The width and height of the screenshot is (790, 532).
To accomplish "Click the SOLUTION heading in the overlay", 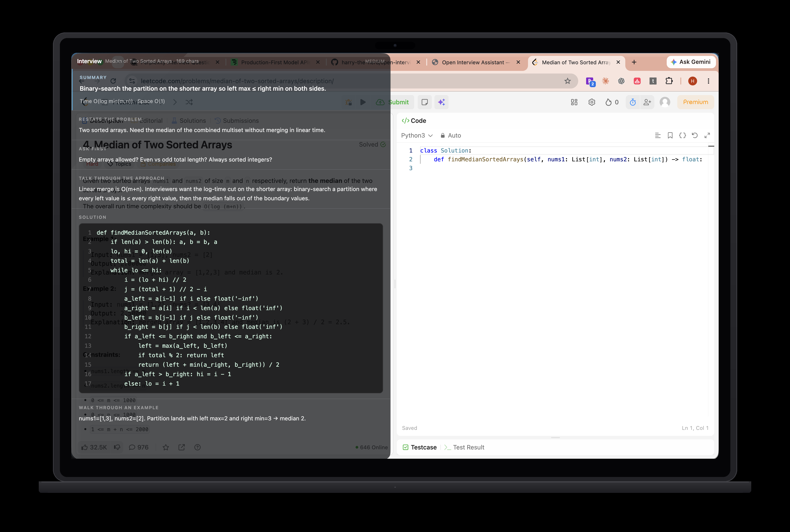I will [x=93, y=217].
